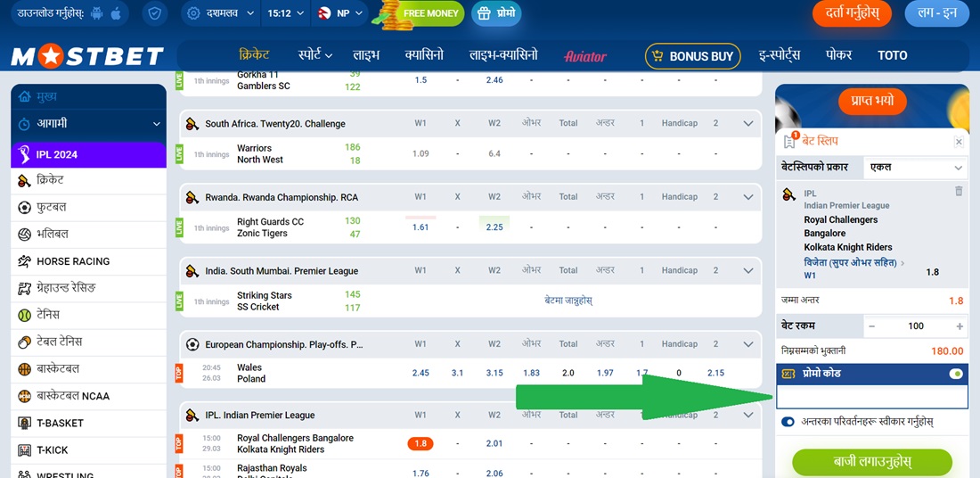Viewport: 980px width, 478px height.
Task: Click the tennis ball icon beside टेनिस
Action: pyautogui.click(x=24, y=315)
